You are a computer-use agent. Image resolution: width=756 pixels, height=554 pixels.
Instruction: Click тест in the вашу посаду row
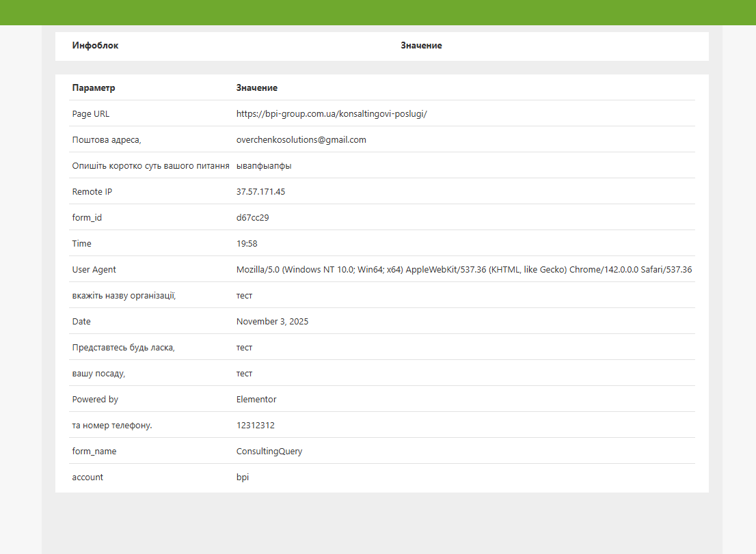pos(244,374)
